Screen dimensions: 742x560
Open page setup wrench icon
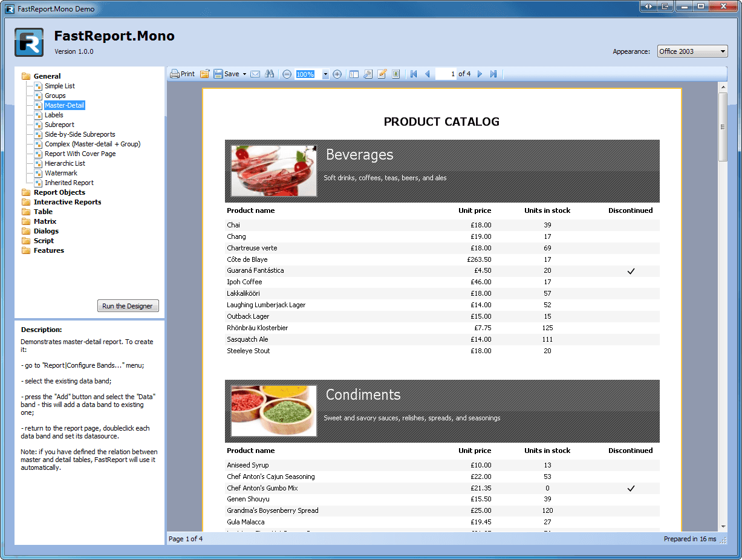tap(368, 74)
